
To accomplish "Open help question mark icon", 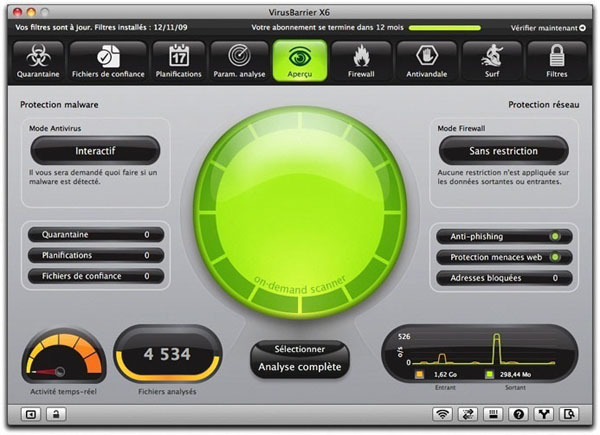I will click(x=518, y=414).
